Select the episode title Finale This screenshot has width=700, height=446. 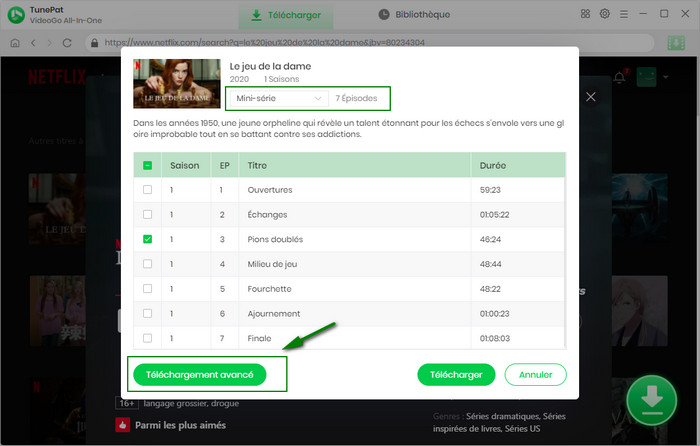(259, 338)
